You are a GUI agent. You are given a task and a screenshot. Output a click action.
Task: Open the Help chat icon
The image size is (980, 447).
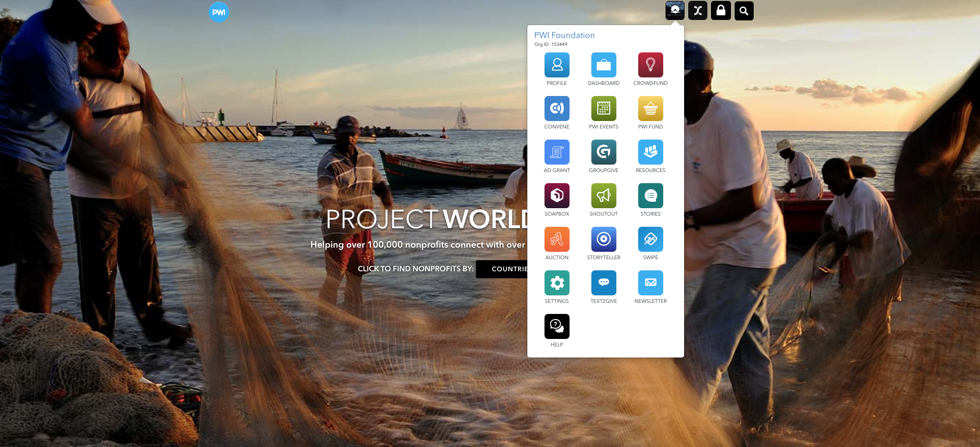coord(557,326)
